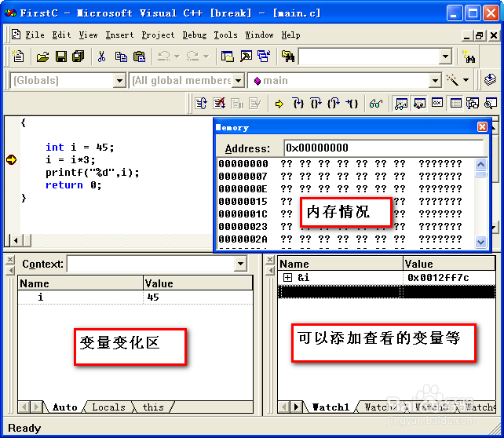The height and width of the screenshot is (438, 504).
Task: Create a new text file from toolbar
Action: (18, 57)
